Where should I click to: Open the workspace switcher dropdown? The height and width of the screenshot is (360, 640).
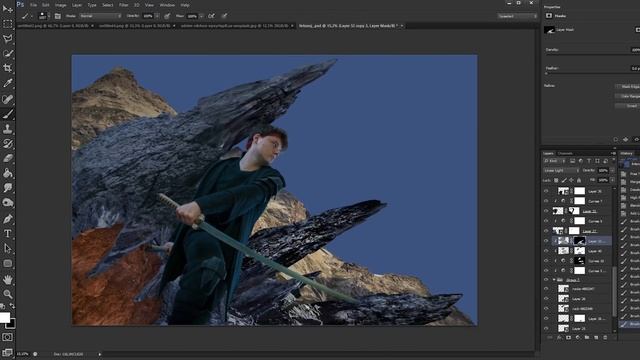point(518,16)
